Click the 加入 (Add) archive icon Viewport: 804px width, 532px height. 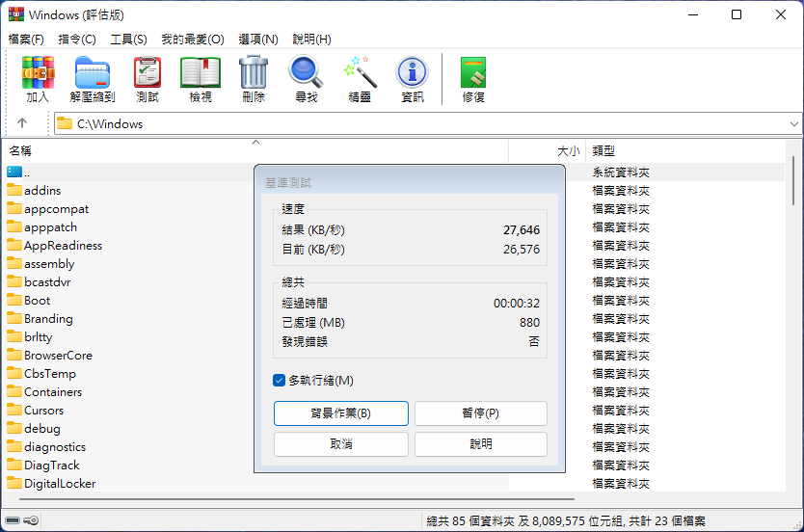[x=38, y=74]
